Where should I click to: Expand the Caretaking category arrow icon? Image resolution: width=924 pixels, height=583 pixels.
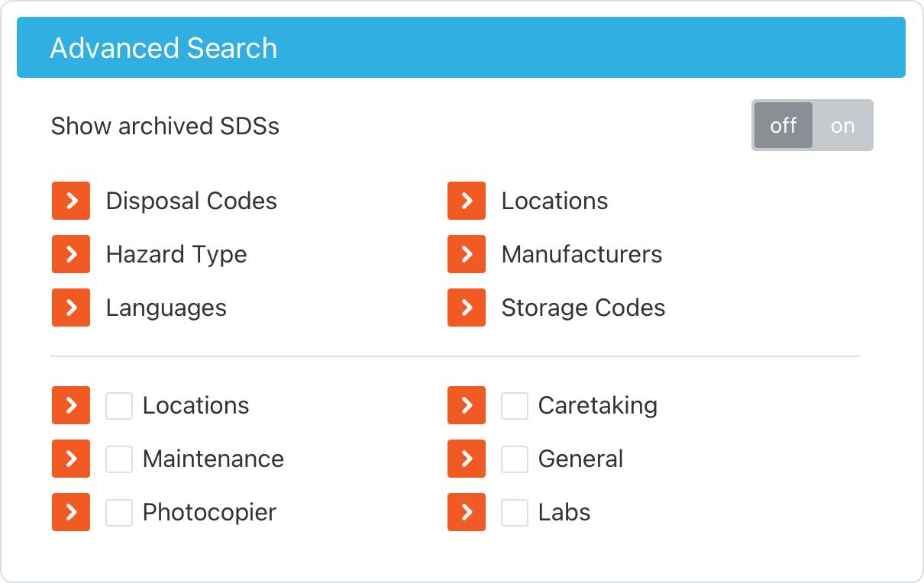click(467, 405)
